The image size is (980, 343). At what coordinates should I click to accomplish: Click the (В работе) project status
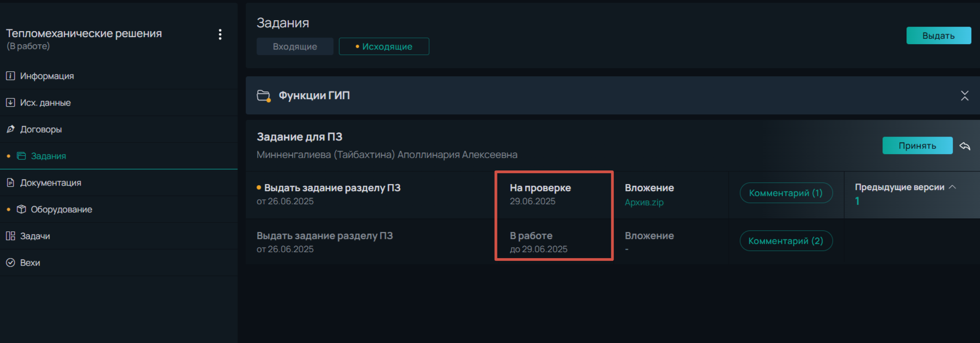28,46
